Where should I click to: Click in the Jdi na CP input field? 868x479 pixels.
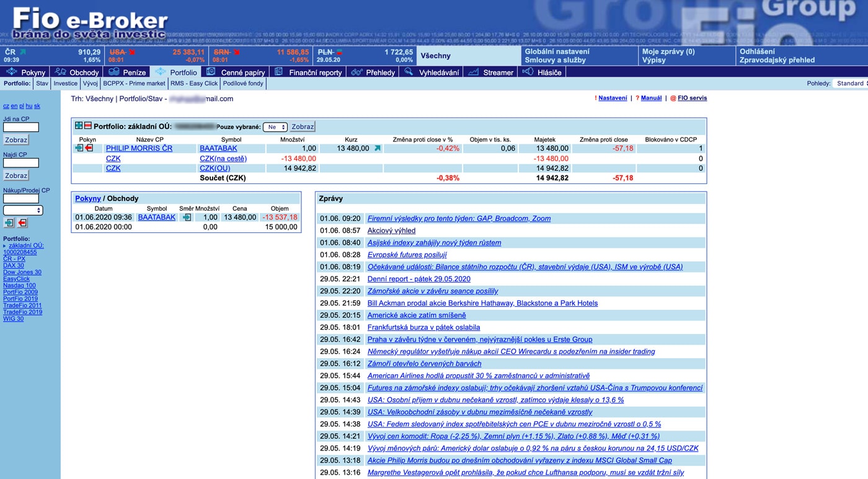tap(21, 127)
